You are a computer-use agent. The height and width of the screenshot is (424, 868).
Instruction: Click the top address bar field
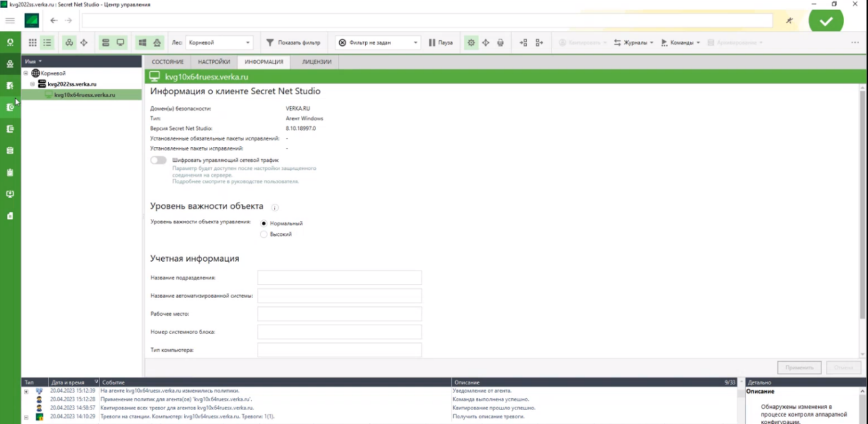[427, 21]
